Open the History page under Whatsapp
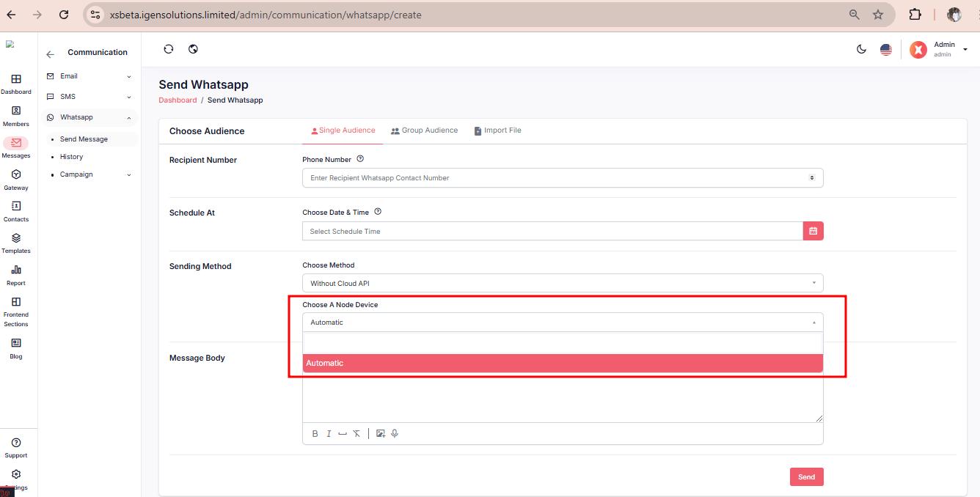 (x=71, y=157)
